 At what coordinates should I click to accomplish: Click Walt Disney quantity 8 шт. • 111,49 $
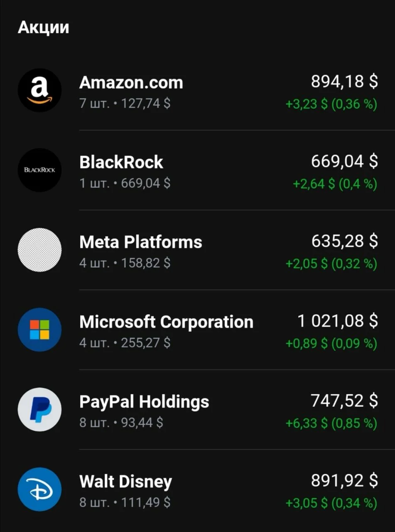[x=125, y=502]
